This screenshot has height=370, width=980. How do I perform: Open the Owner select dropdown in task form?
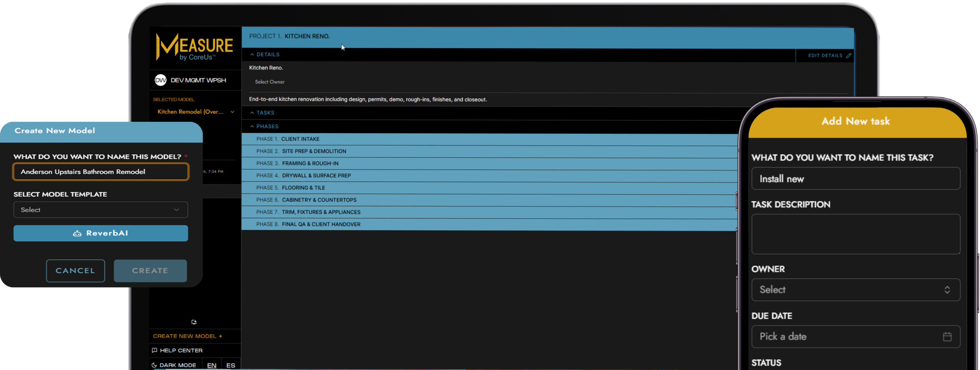856,290
